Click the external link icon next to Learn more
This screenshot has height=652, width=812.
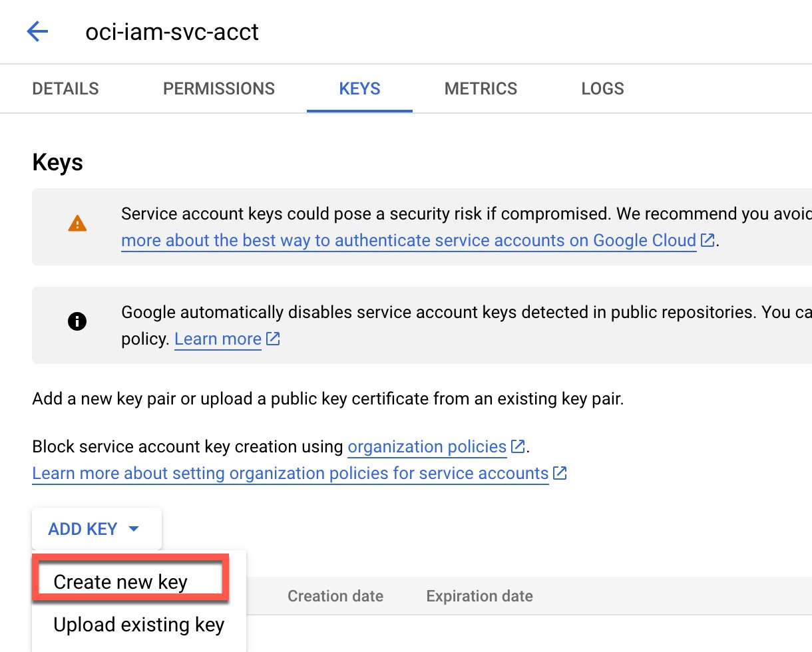(272, 339)
